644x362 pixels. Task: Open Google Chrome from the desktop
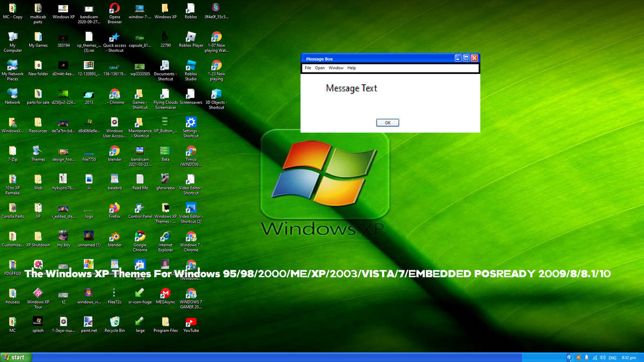[x=140, y=238]
